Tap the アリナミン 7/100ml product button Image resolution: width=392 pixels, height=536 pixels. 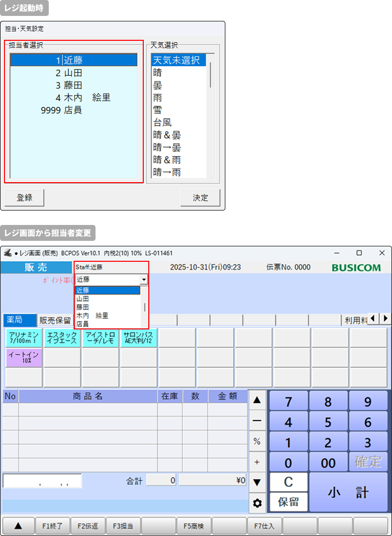point(23,338)
